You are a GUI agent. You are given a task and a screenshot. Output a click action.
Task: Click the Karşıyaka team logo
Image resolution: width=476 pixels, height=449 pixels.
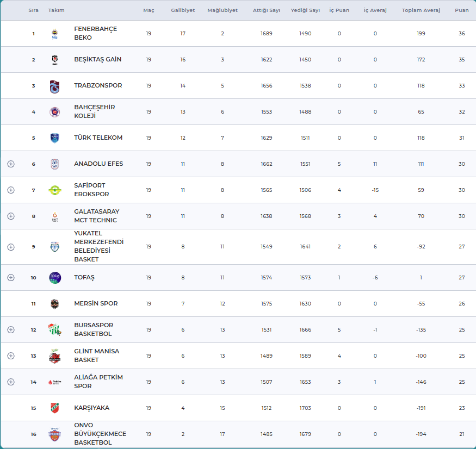click(x=54, y=408)
